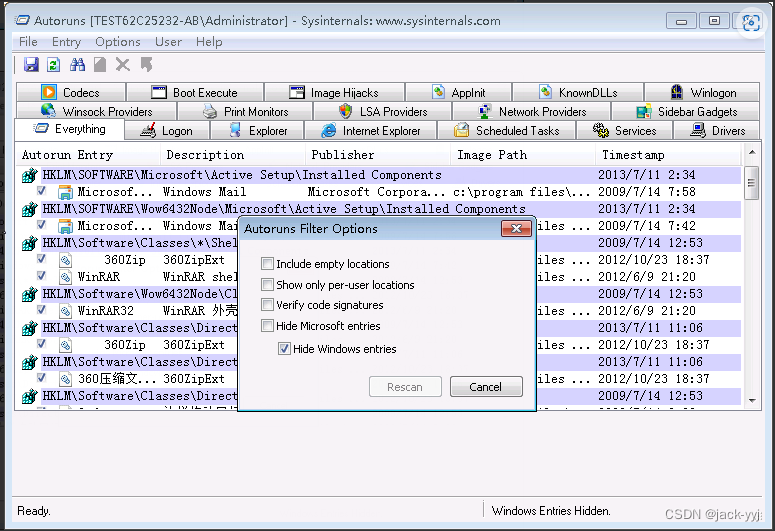Open the LSA Providers tab

pyautogui.click(x=383, y=111)
